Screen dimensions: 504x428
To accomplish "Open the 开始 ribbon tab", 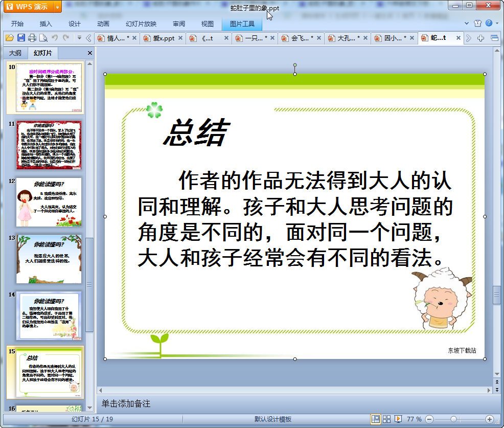I will (17, 24).
